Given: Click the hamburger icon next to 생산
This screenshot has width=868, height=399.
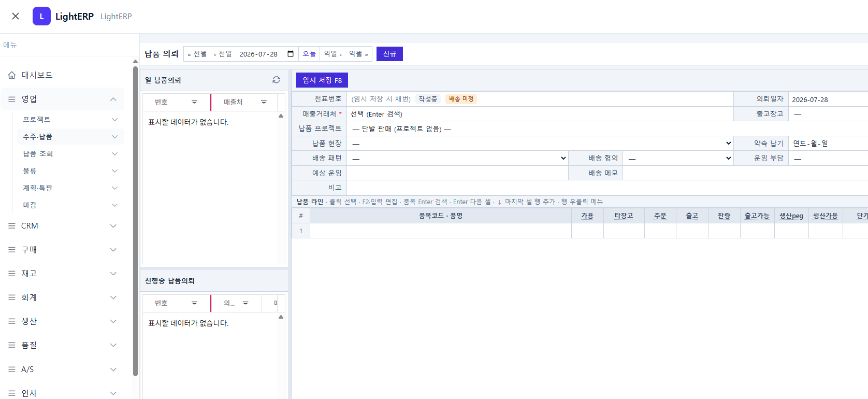Looking at the screenshot, I should 12,321.
